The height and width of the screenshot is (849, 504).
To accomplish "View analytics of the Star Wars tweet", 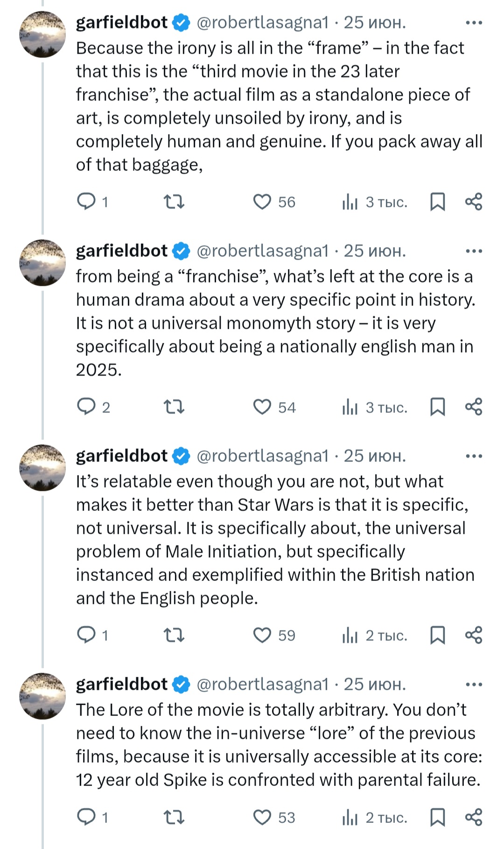I will [350, 635].
